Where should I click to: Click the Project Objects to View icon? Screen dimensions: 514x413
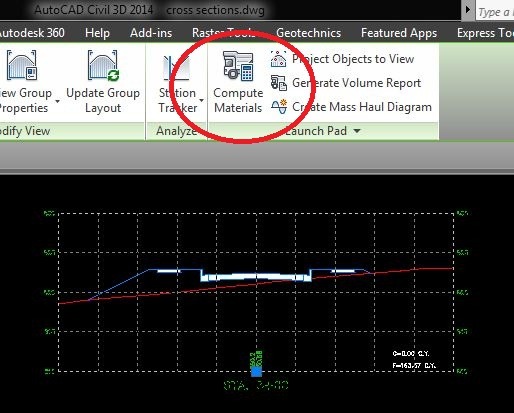[278, 59]
